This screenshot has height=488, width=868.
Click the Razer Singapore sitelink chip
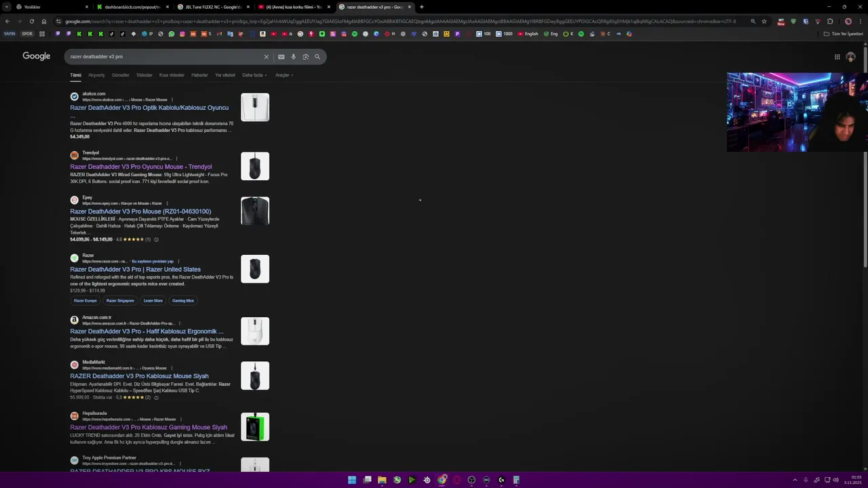tap(120, 300)
